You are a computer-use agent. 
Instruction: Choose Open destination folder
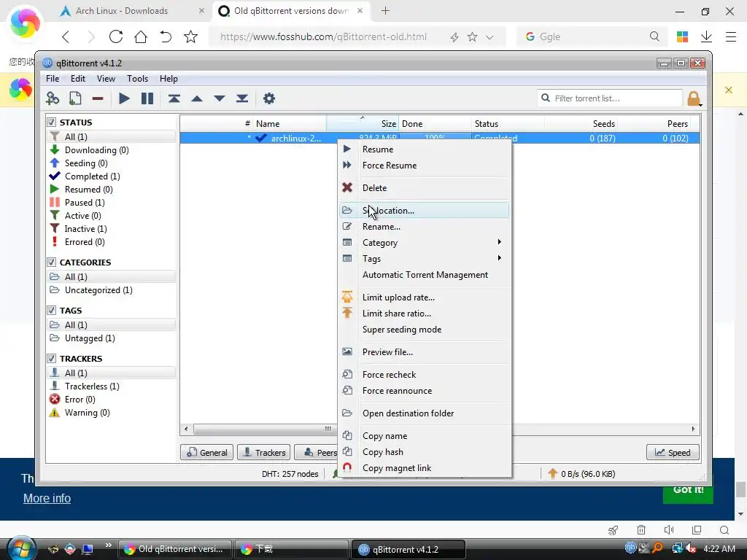point(424,413)
